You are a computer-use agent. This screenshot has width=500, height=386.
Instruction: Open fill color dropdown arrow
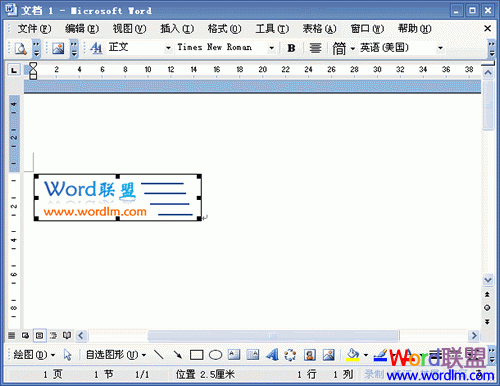(366, 355)
